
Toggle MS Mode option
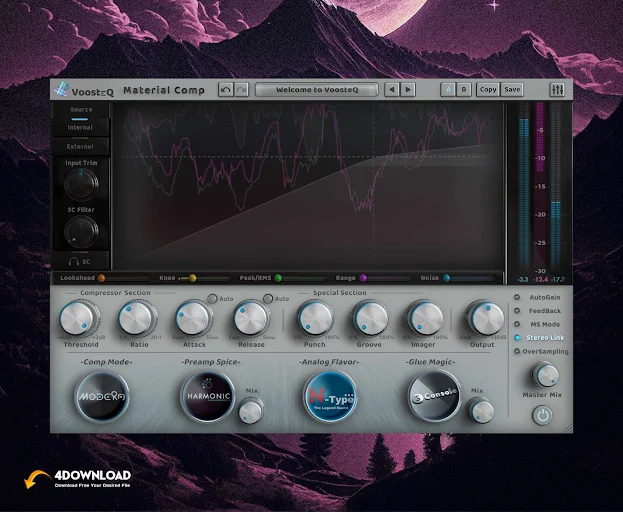(x=517, y=324)
